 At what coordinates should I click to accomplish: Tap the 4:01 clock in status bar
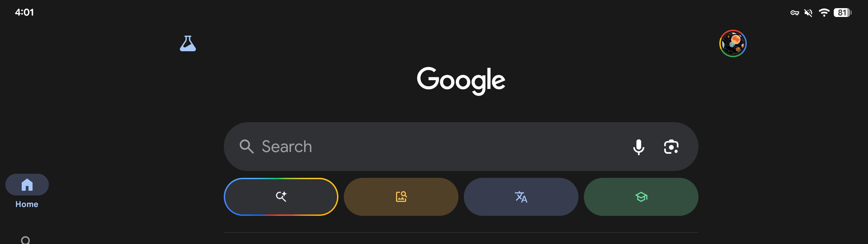click(x=24, y=13)
